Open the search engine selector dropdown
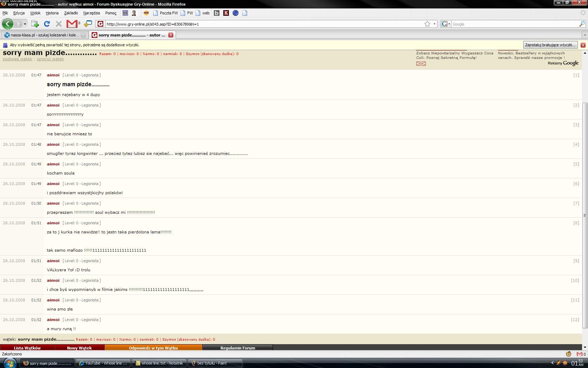 pyautogui.click(x=446, y=24)
